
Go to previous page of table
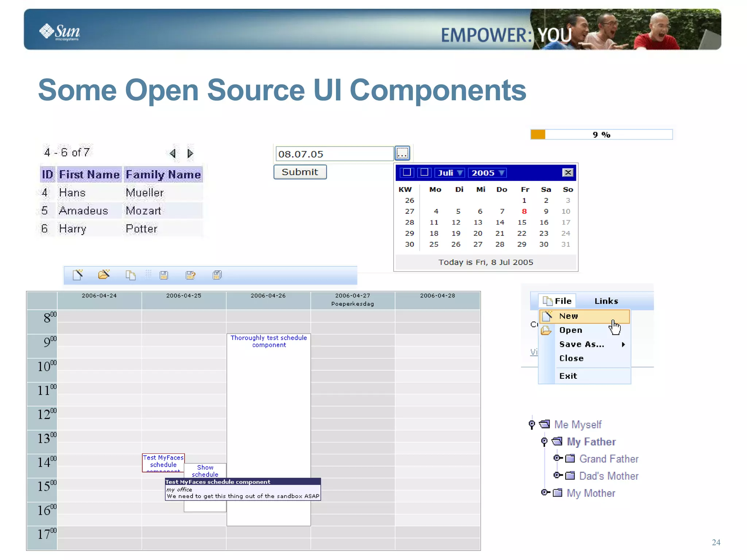[173, 153]
